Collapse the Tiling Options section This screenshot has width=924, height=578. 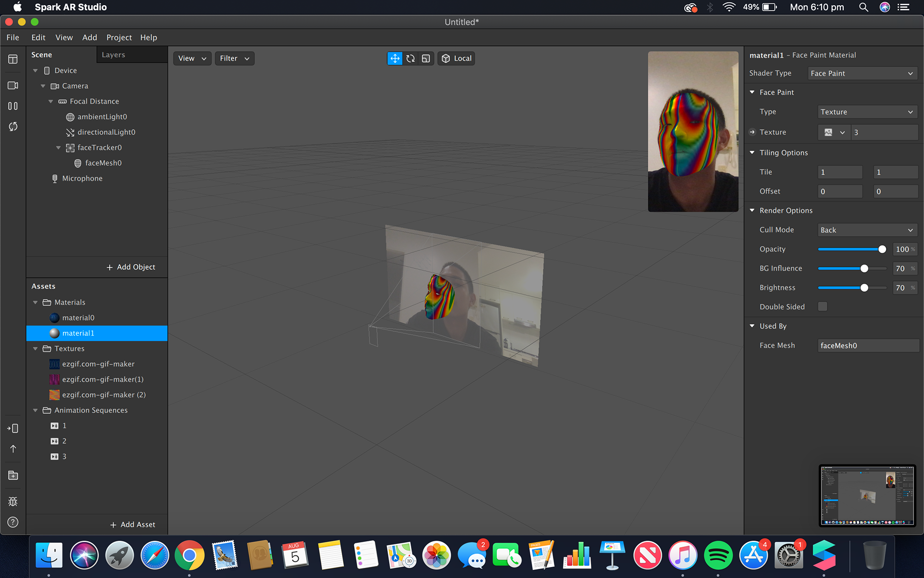(x=752, y=152)
